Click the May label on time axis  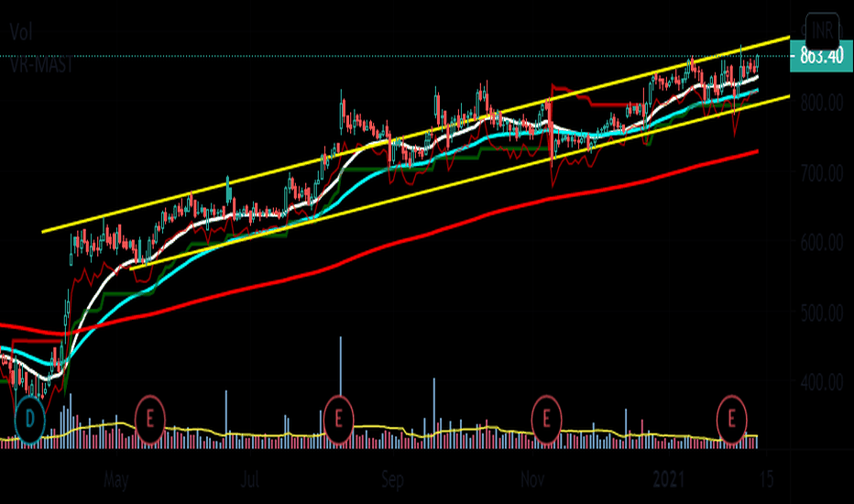click(x=116, y=480)
